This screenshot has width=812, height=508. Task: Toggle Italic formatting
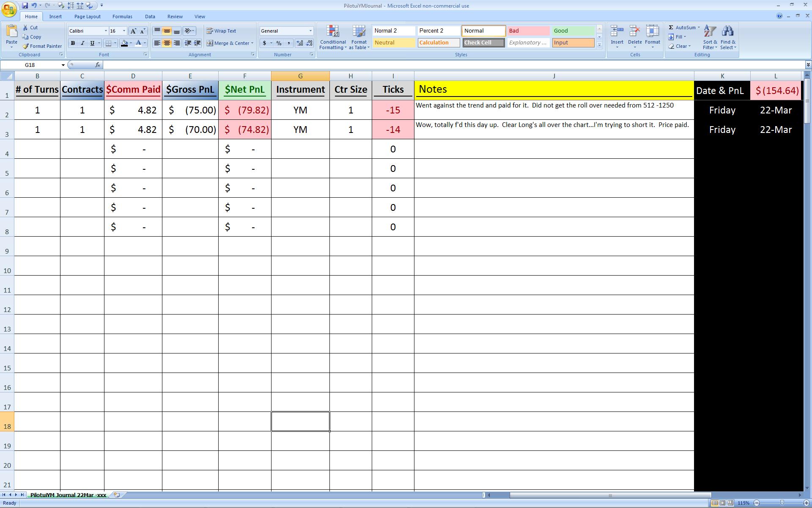(x=82, y=43)
